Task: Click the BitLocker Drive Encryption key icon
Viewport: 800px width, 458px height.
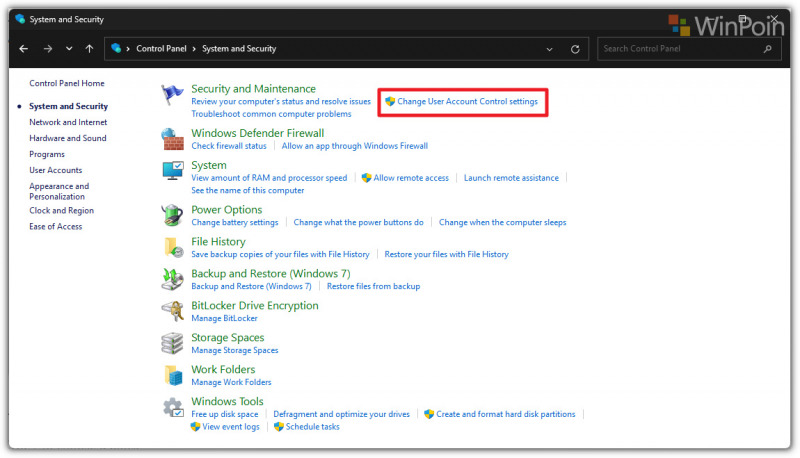Action: pos(172,311)
